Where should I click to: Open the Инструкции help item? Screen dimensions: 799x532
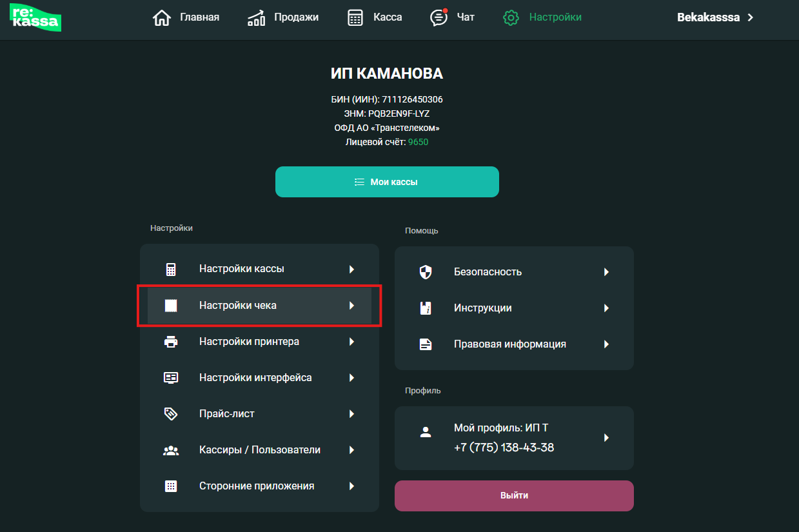pyautogui.click(x=514, y=308)
